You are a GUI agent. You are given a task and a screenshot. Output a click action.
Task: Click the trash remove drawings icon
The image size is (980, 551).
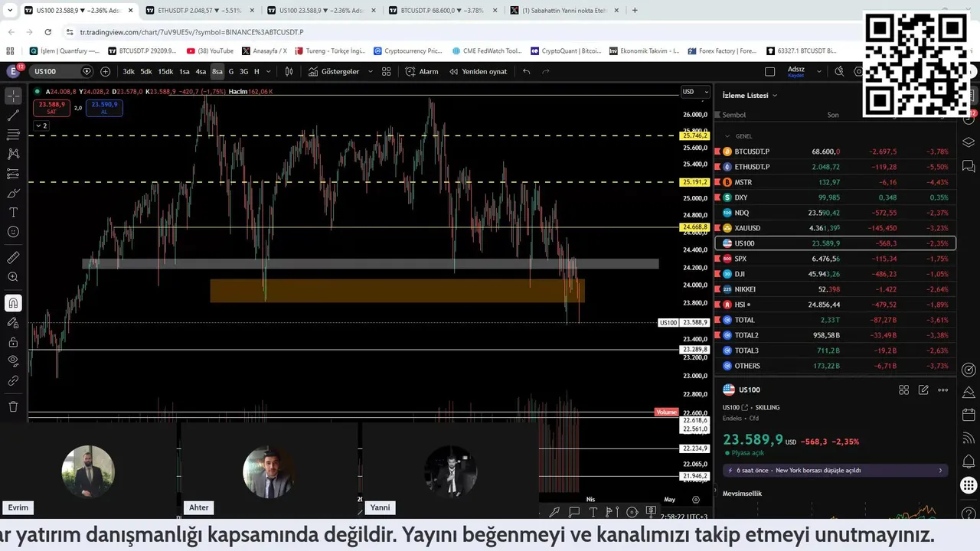(x=13, y=406)
